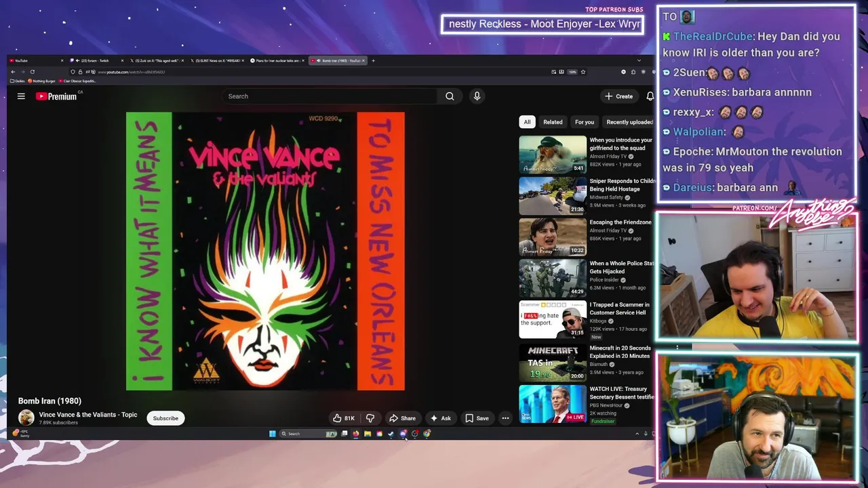Screen dimensions: 868x488
Task: Start voice search with microphone icon
Action: (x=477, y=96)
